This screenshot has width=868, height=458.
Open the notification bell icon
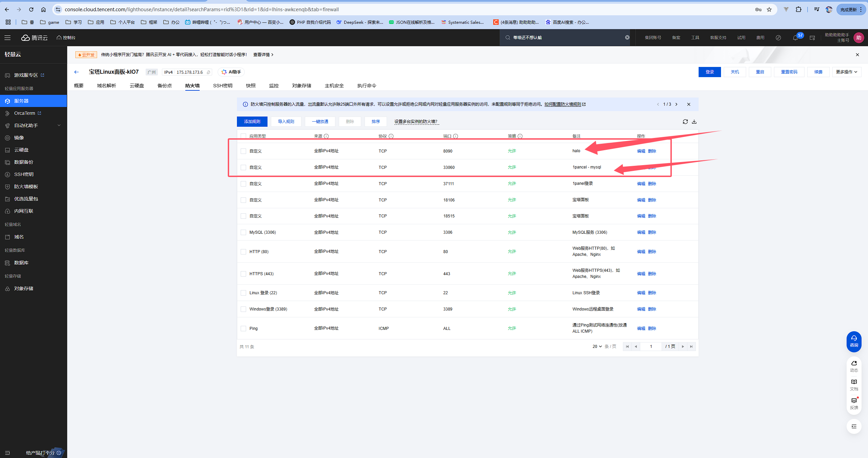pyautogui.click(x=795, y=38)
